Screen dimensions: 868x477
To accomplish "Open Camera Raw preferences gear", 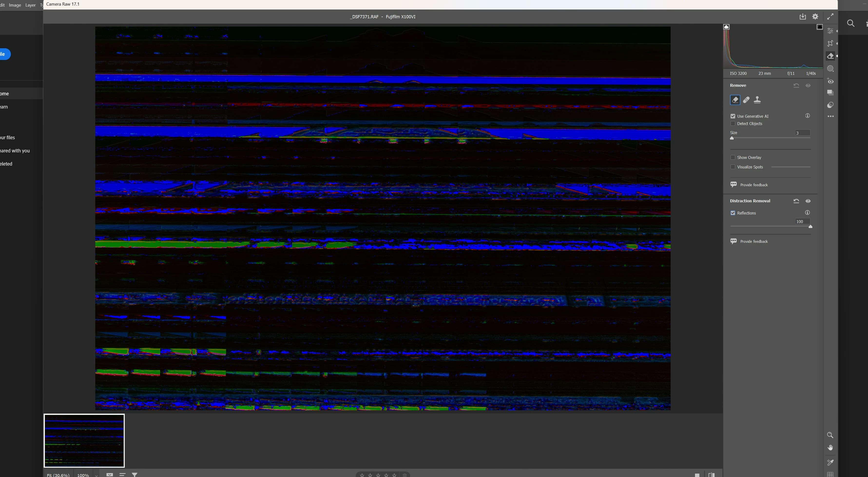I will 815,17.
